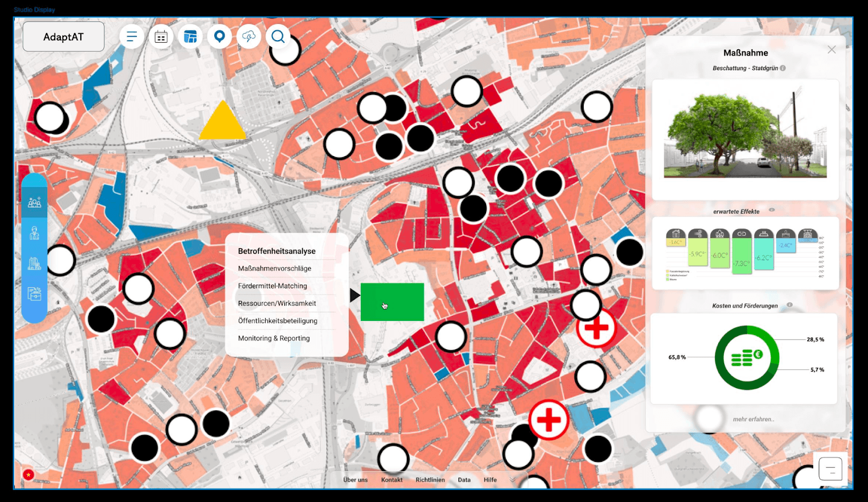Click info icon beside Beschattung - Stadtgrün
868x502 pixels.
(x=783, y=68)
